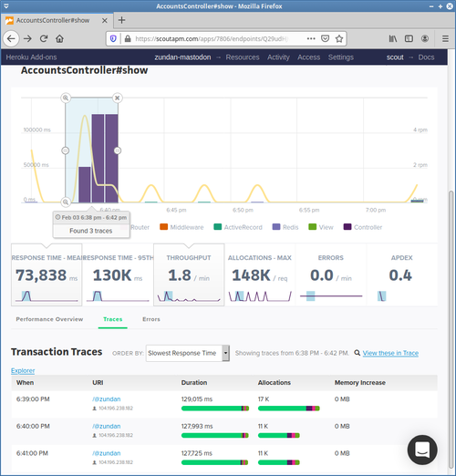Bookmark this page with the star

pos(339,38)
